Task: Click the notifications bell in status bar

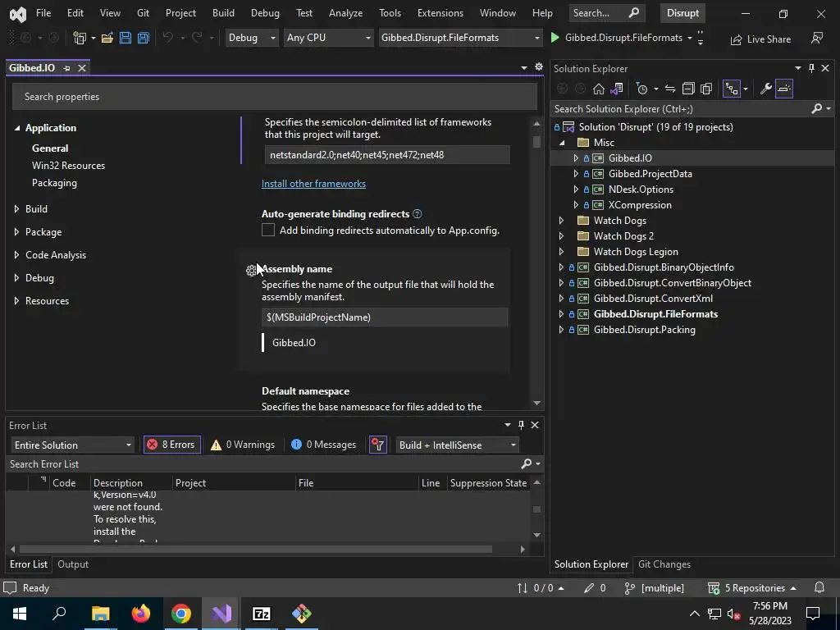Action: (x=819, y=587)
